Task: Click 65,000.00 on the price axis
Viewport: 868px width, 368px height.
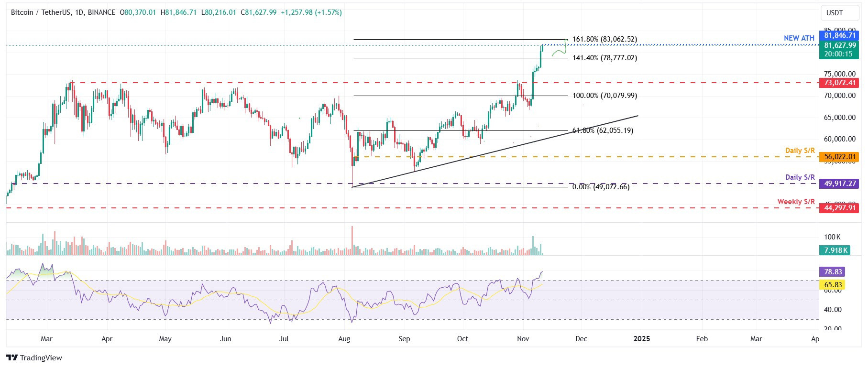Action: (x=839, y=118)
